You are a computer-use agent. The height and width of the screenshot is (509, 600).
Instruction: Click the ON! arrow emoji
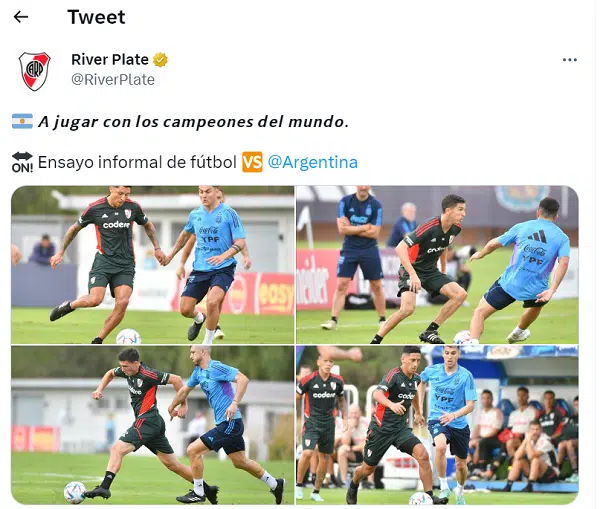[22, 162]
